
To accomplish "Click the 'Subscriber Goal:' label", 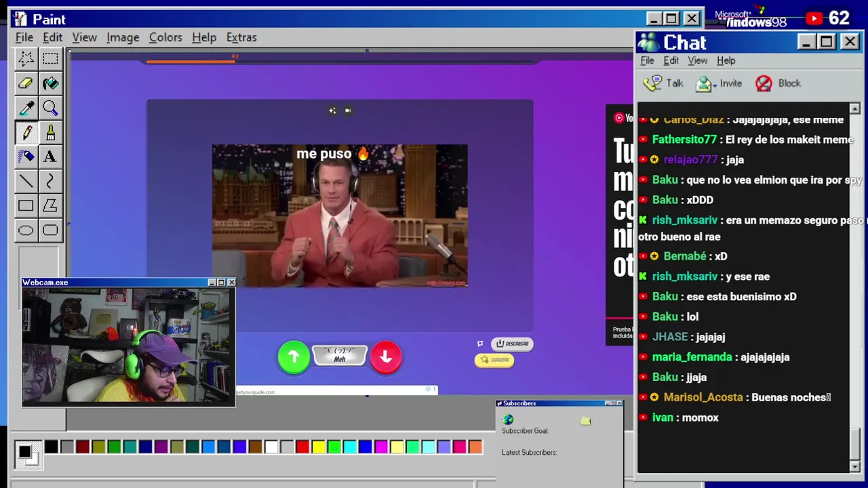I will (525, 431).
